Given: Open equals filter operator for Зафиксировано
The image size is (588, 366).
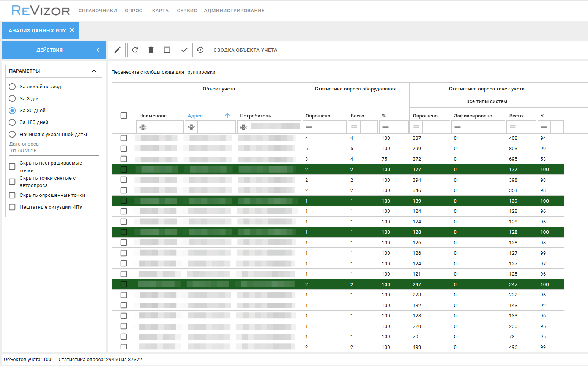Looking at the screenshot, I should (x=458, y=127).
